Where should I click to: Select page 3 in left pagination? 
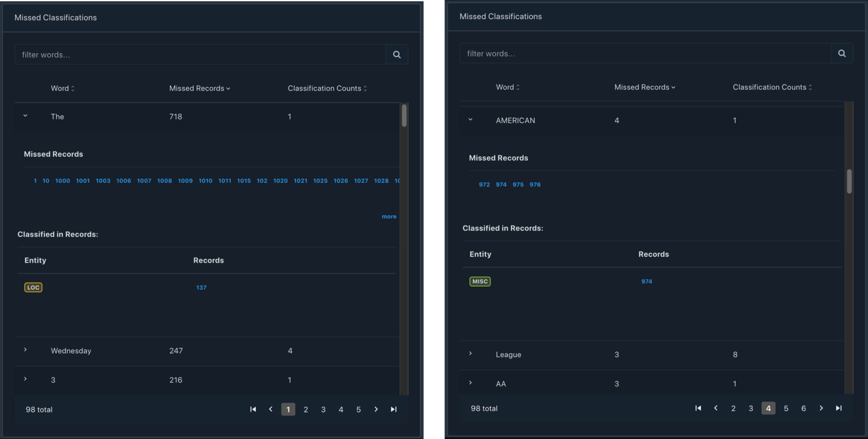pyautogui.click(x=323, y=409)
